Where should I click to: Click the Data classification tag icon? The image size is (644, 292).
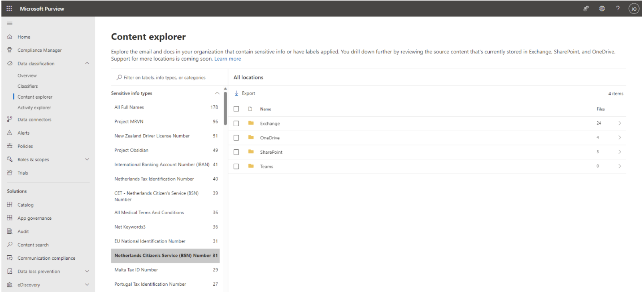(x=10, y=63)
